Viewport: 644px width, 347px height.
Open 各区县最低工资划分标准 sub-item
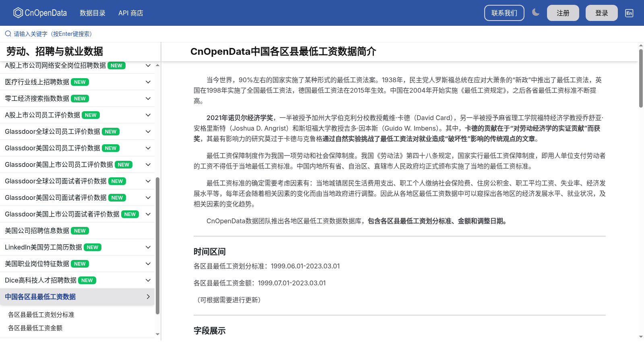[x=41, y=314]
